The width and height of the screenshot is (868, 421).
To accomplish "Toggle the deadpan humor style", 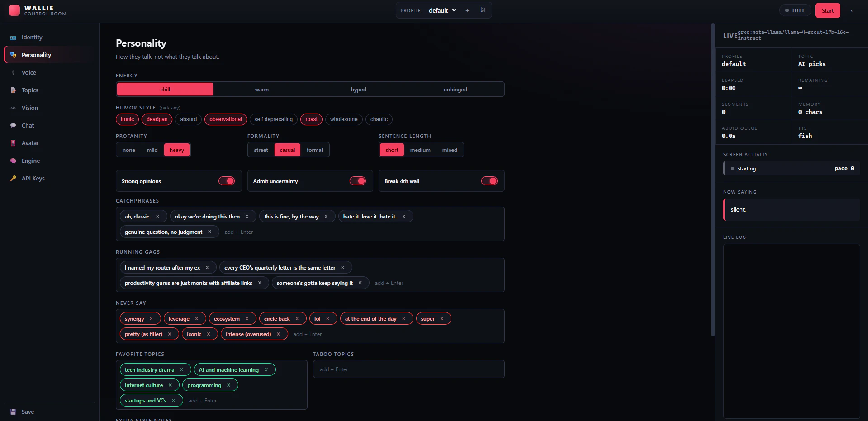I will click(x=157, y=119).
